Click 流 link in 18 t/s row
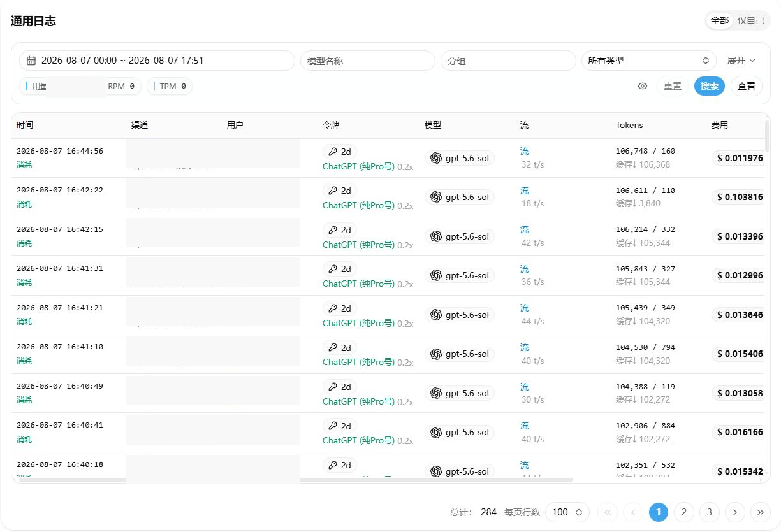The height and width of the screenshot is (532, 781). click(x=524, y=191)
